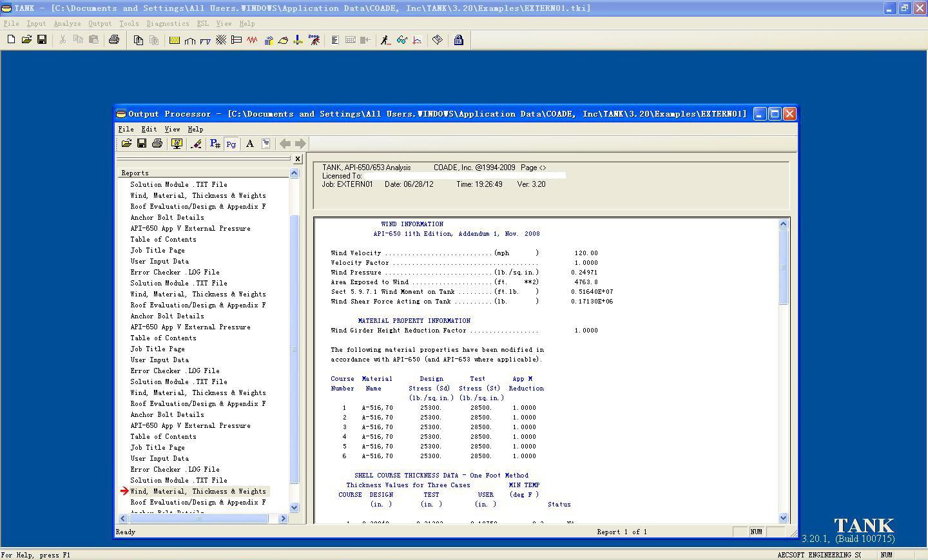Maximize the Output Processor window
Screen dimensions: 928x560
[775, 114]
